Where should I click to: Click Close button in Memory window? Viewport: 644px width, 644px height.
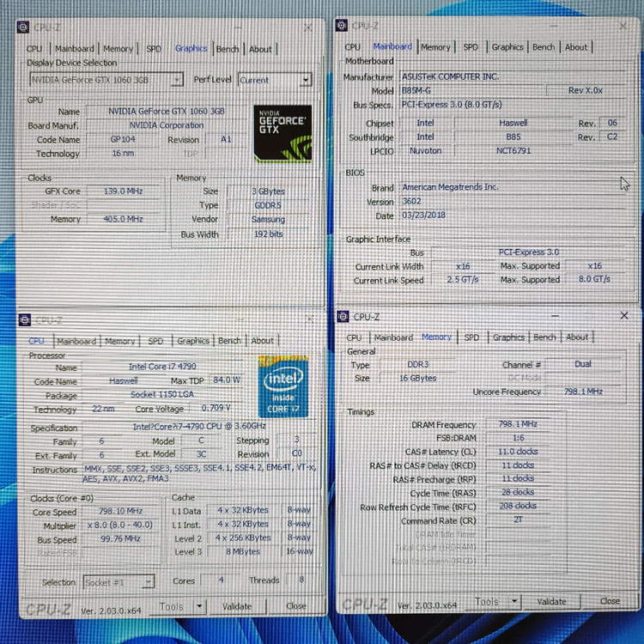click(610, 601)
